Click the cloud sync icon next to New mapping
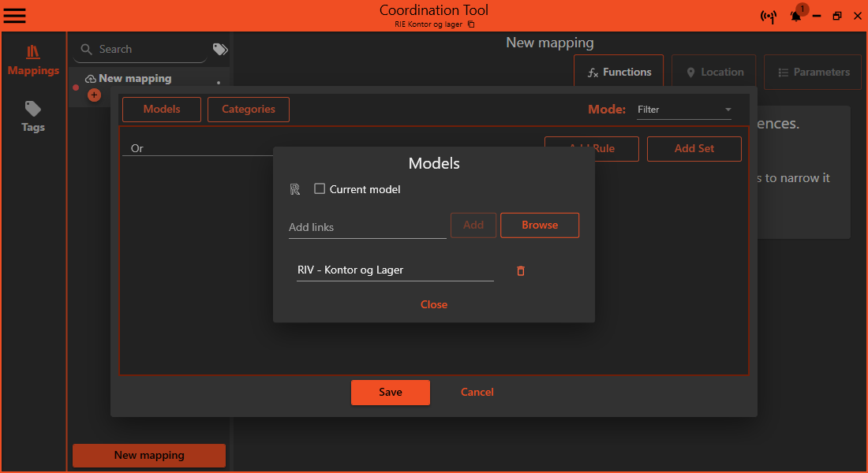Viewport: 868px width, 473px height. point(89,78)
